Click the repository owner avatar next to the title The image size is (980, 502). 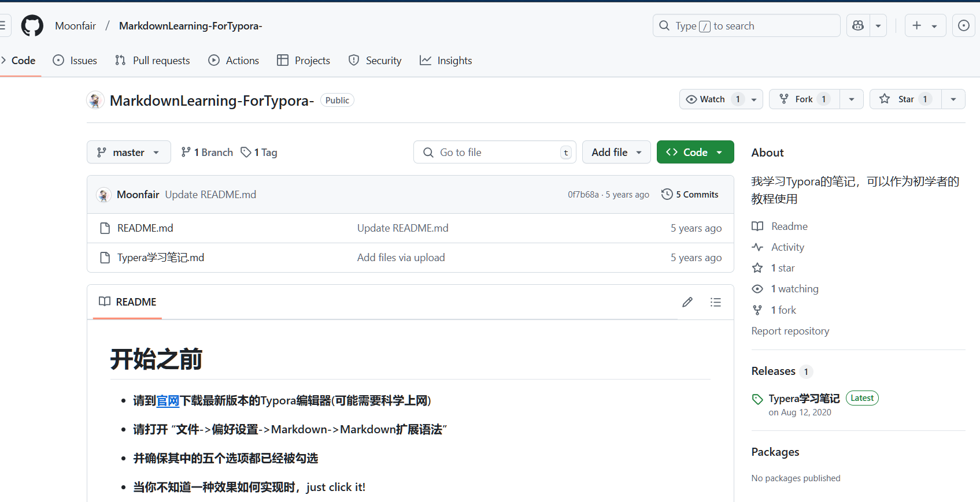[x=95, y=100]
